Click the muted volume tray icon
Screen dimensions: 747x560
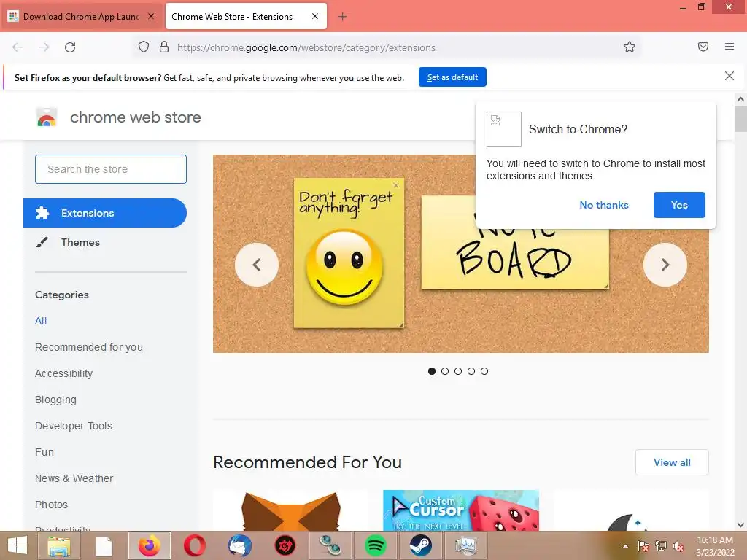point(678,546)
